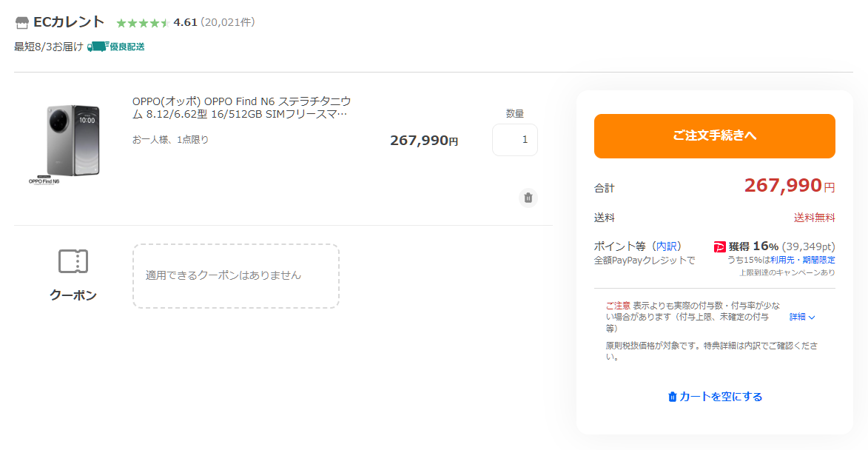Click the star rating icons
The image size is (868, 450).
tap(143, 23)
